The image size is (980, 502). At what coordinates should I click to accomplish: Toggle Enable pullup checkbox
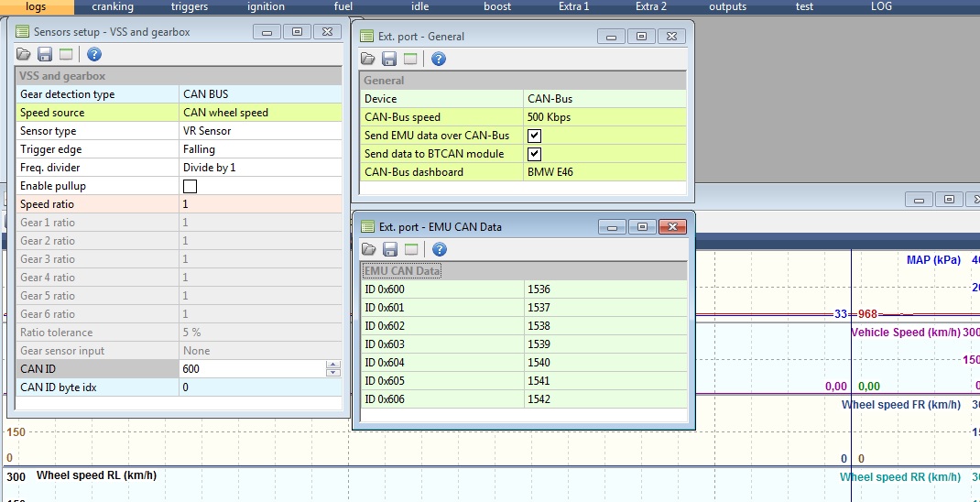(190, 186)
